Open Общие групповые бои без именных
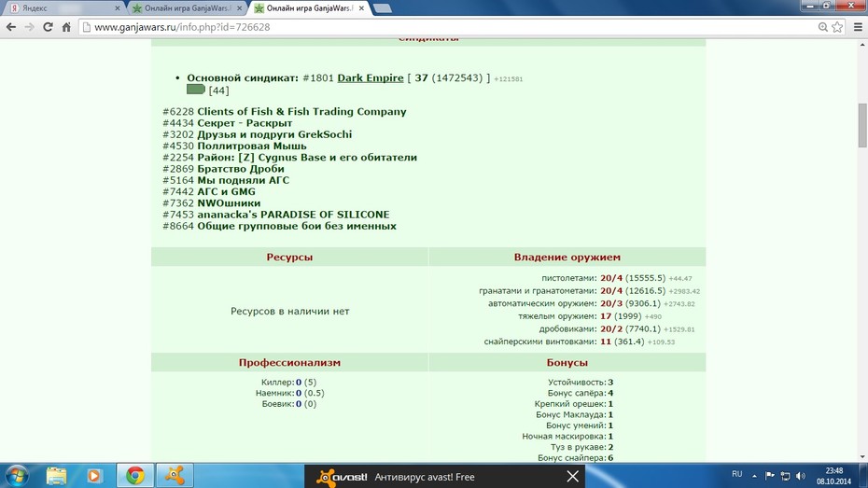Screen dimensions: 868x488 [x=297, y=227]
